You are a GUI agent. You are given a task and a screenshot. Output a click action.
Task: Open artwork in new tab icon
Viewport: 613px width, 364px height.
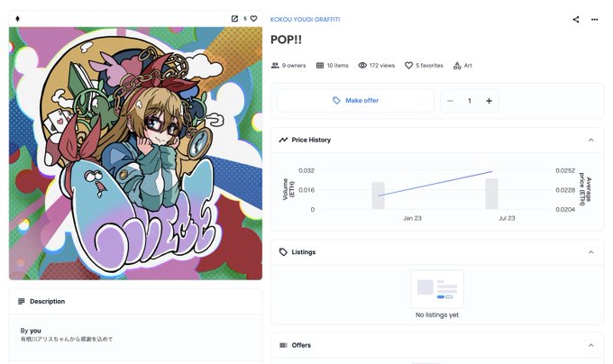pos(234,18)
